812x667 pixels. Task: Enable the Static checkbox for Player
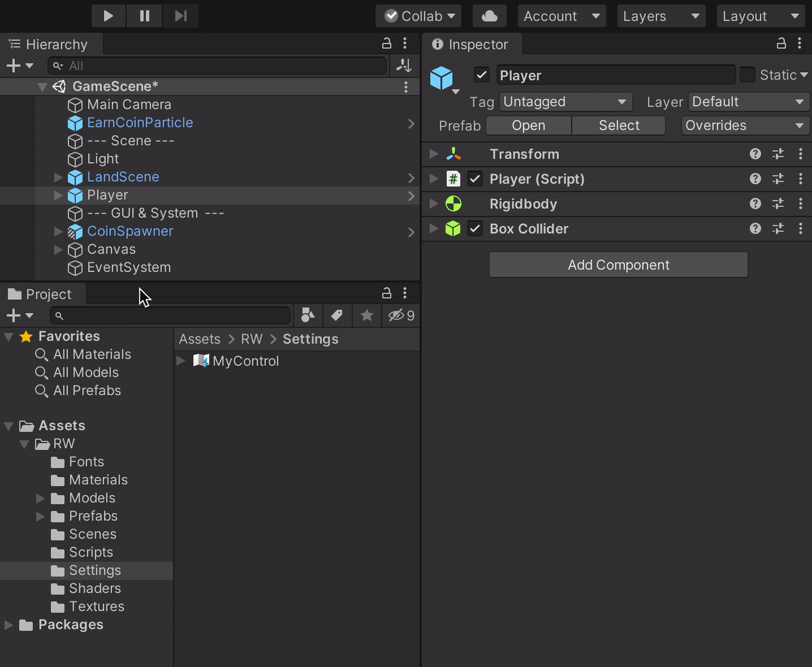click(748, 75)
